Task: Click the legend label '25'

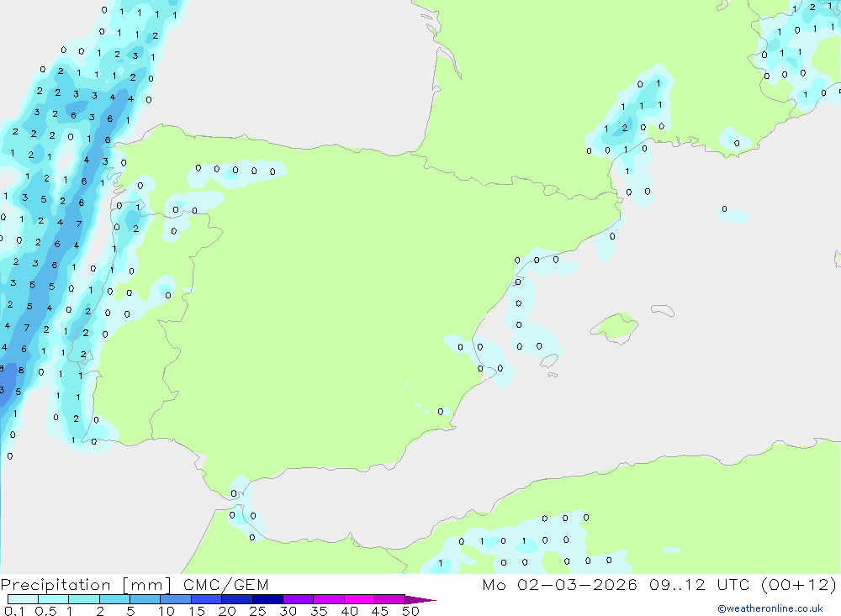Action: pos(257,611)
